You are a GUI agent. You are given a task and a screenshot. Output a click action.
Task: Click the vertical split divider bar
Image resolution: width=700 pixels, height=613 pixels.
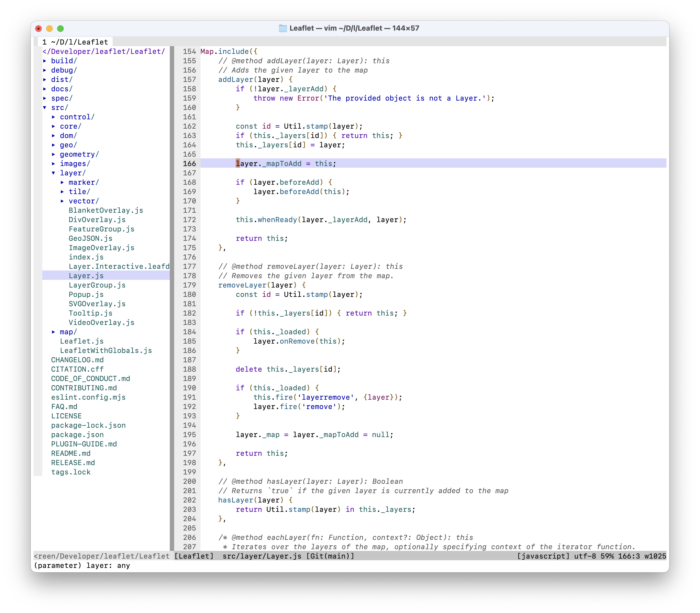(172, 298)
